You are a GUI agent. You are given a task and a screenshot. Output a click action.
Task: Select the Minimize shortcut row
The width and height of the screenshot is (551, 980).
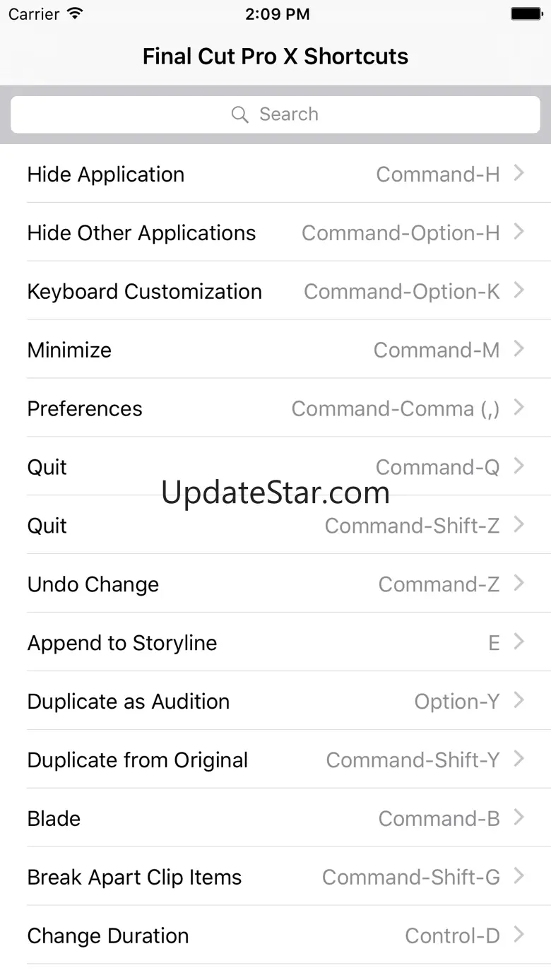[x=275, y=349]
